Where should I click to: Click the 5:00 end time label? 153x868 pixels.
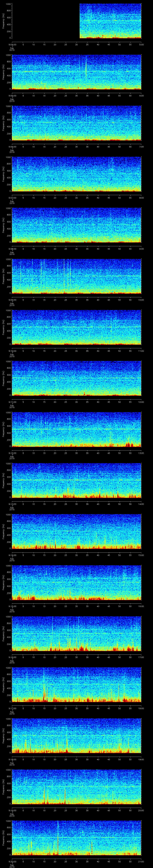pos(141,44)
